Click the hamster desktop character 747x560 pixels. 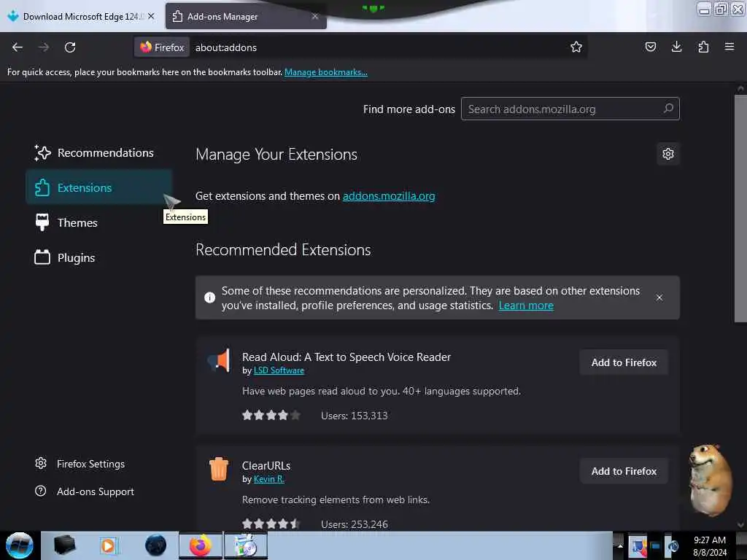pyautogui.click(x=709, y=480)
